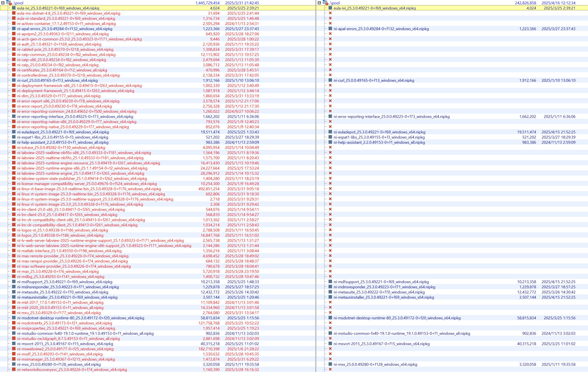The height and width of the screenshot is (372, 588).
Task: Select eula-ivi package in the right pane
Action: pyautogui.click(x=375, y=8)
